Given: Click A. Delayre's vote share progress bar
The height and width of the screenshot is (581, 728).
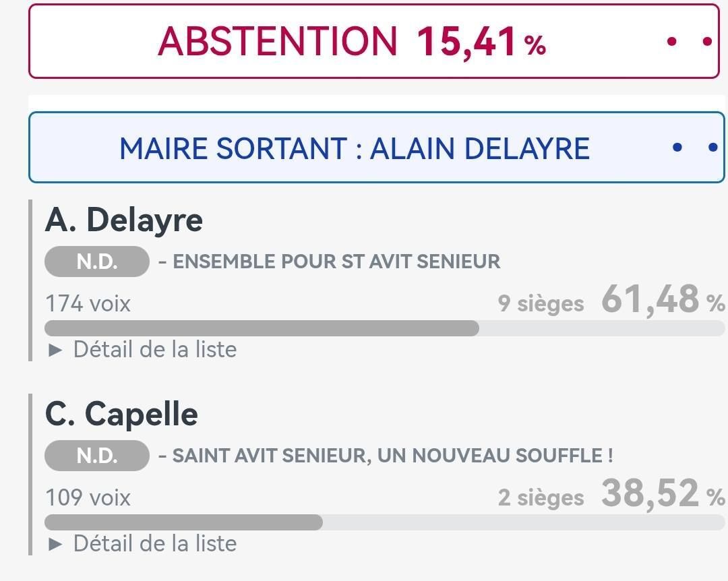Looking at the screenshot, I should [x=384, y=328].
